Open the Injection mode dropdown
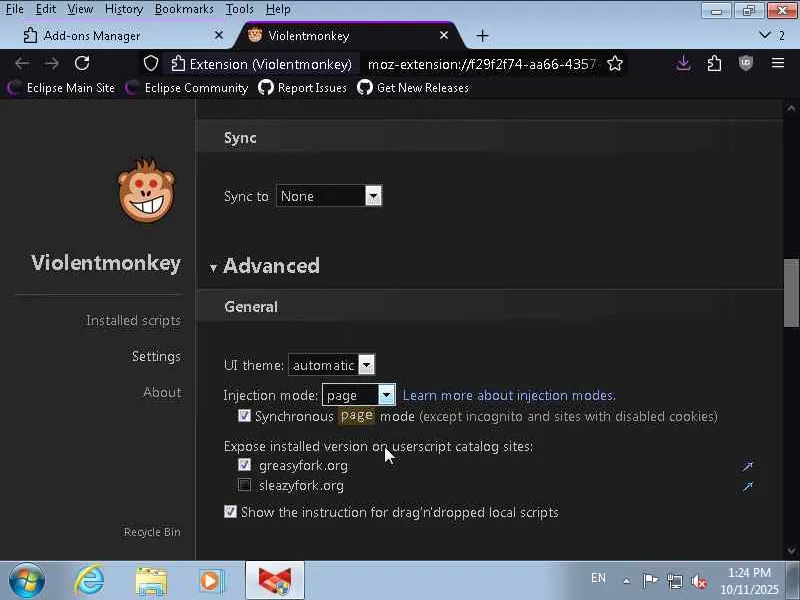800x600 pixels. 359,395
